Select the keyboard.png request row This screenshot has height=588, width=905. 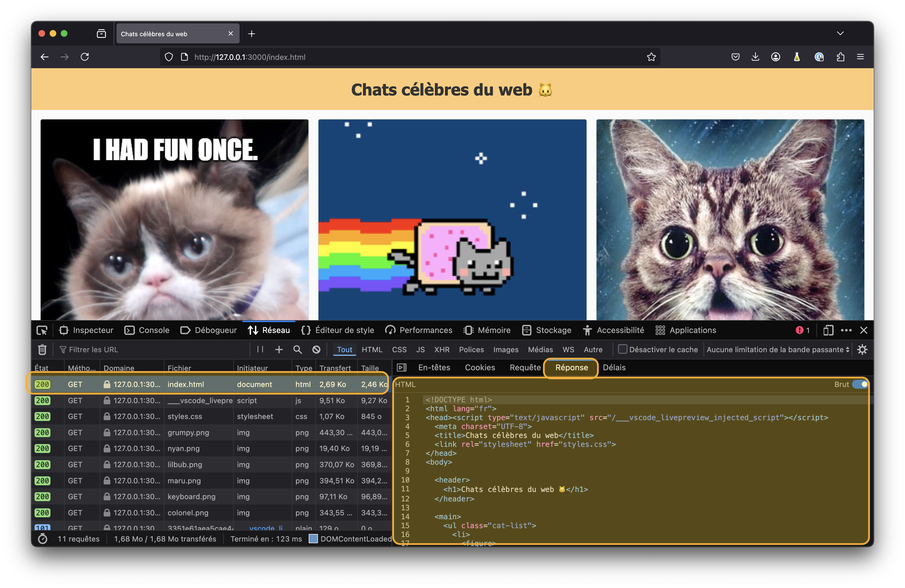point(211,496)
